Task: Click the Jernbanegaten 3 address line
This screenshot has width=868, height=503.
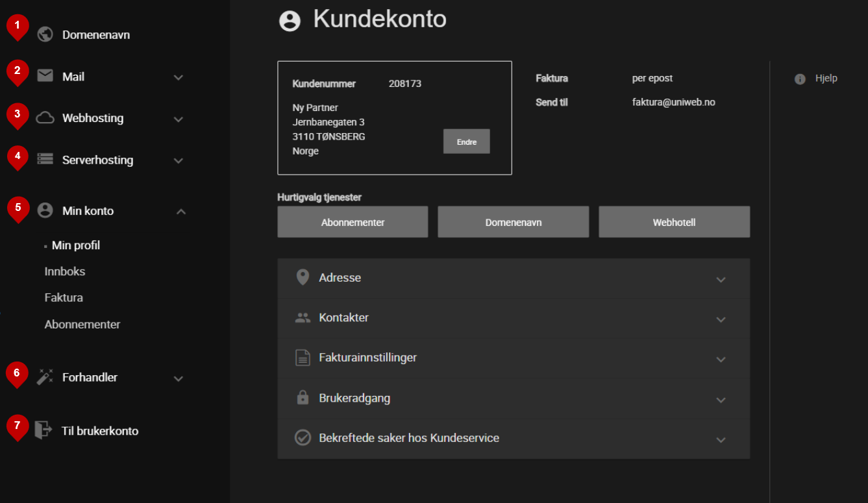Action: (329, 122)
